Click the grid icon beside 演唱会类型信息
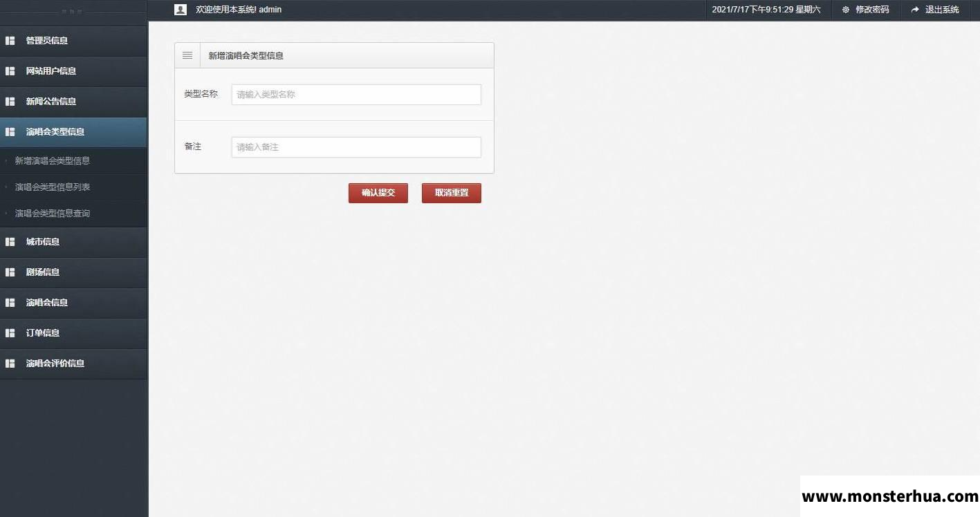The image size is (980, 517). (x=10, y=132)
